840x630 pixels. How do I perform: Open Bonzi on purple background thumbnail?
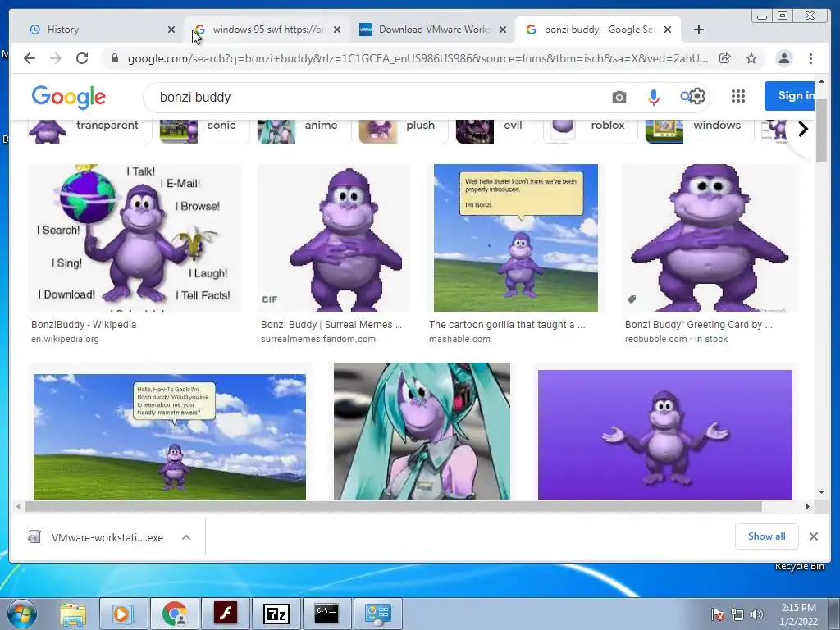(664, 435)
